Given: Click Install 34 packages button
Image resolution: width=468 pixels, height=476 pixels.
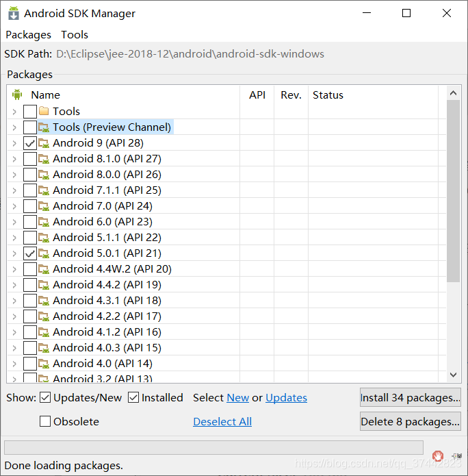Looking at the screenshot, I should (x=411, y=397).
